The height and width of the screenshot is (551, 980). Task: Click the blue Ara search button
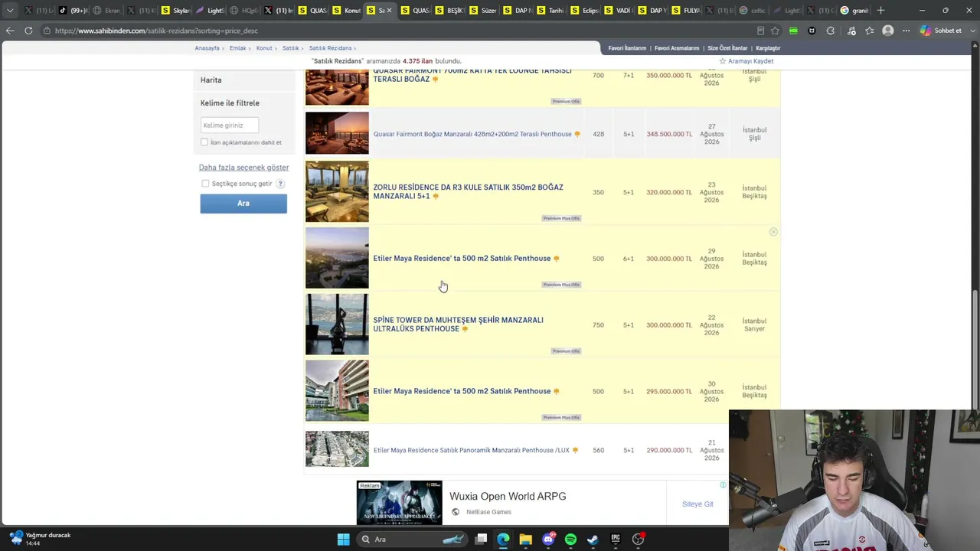(243, 204)
